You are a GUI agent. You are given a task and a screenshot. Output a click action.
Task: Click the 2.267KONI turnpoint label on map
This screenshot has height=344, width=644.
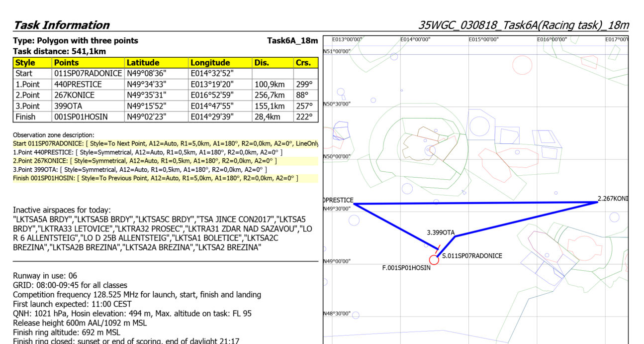[x=612, y=199]
